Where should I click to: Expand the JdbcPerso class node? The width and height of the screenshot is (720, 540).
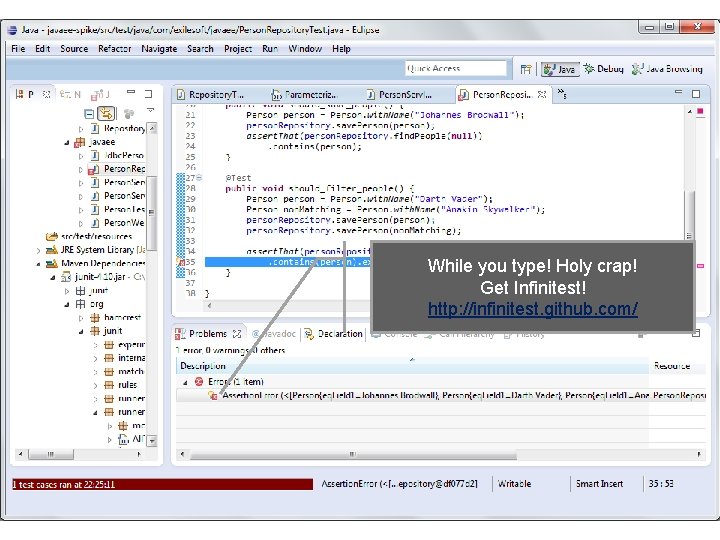(81, 156)
